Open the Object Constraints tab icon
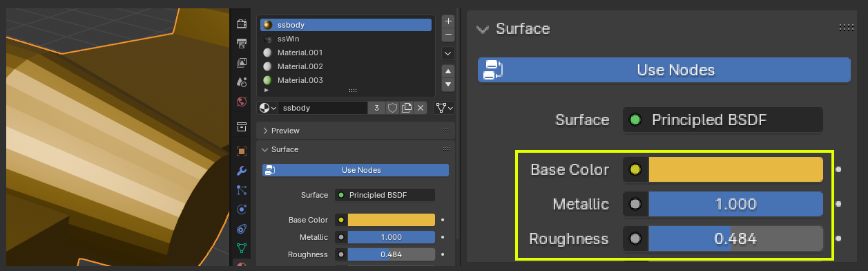The image size is (868, 271). point(242,229)
